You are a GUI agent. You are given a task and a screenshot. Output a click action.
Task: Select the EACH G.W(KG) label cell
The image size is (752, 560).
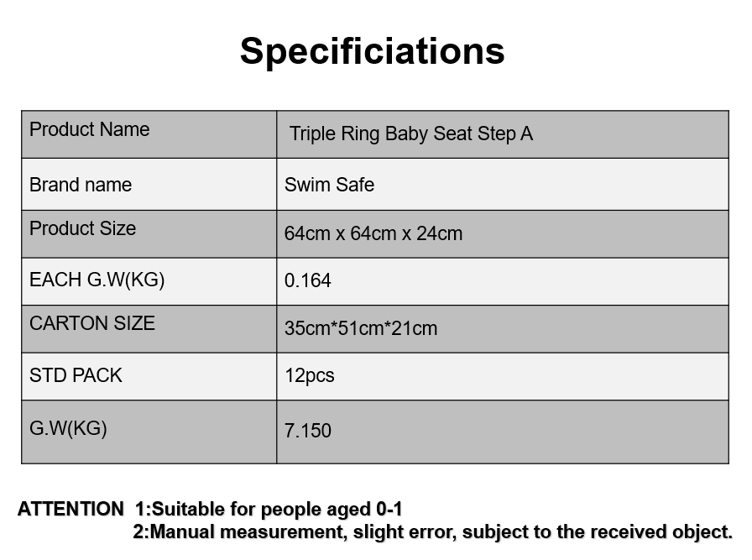[x=149, y=282]
